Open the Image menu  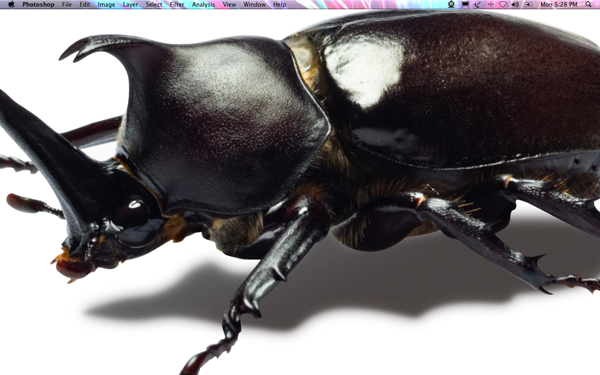tap(106, 5)
